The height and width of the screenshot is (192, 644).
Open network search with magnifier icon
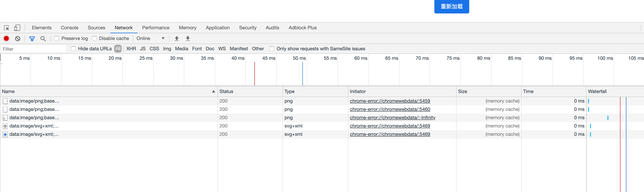[x=43, y=38]
